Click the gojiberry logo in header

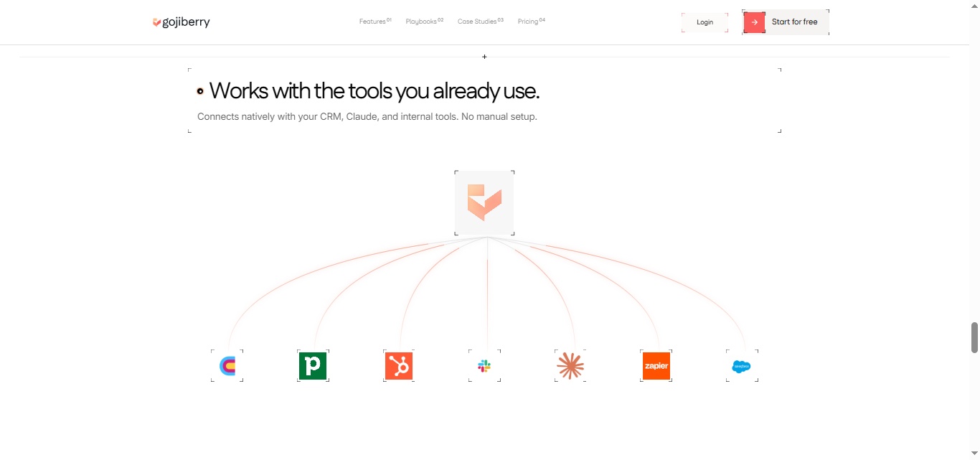coord(182,22)
